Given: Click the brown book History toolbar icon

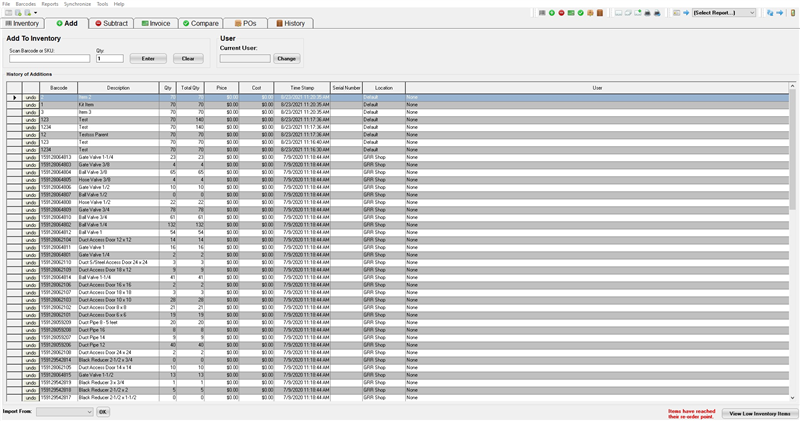Looking at the screenshot, I should (600, 13).
